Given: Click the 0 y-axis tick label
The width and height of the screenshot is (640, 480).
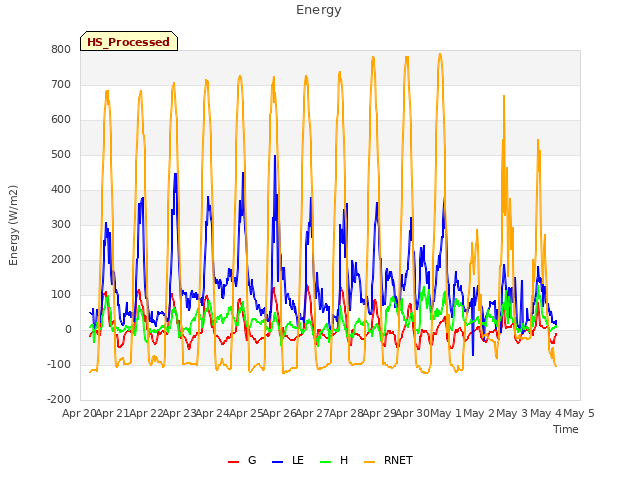Looking at the screenshot, I should 68,330.
